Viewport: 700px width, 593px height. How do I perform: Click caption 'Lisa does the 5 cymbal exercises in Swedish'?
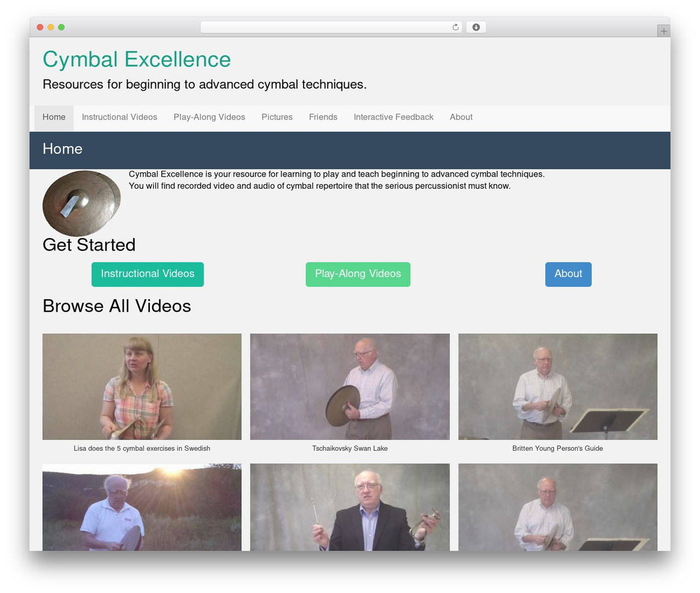click(142, 449)
